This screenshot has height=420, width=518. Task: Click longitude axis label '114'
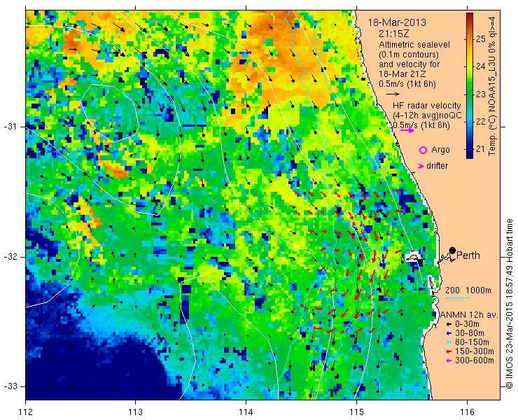click(246, 412)
